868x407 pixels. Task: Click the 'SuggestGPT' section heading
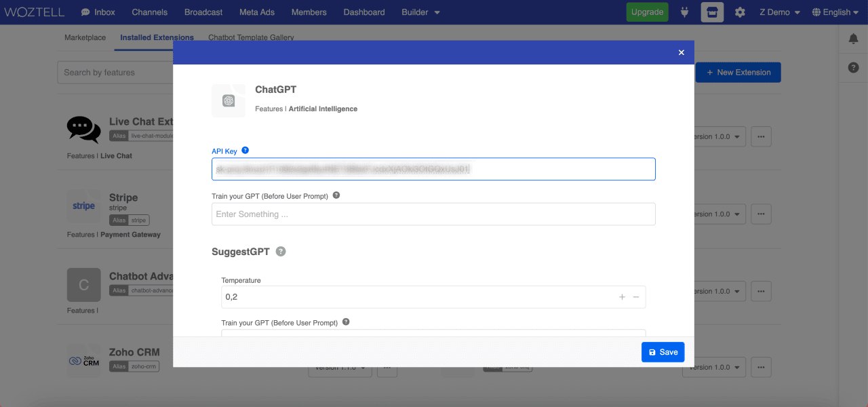pyautogui.click(x=241, y=252)
